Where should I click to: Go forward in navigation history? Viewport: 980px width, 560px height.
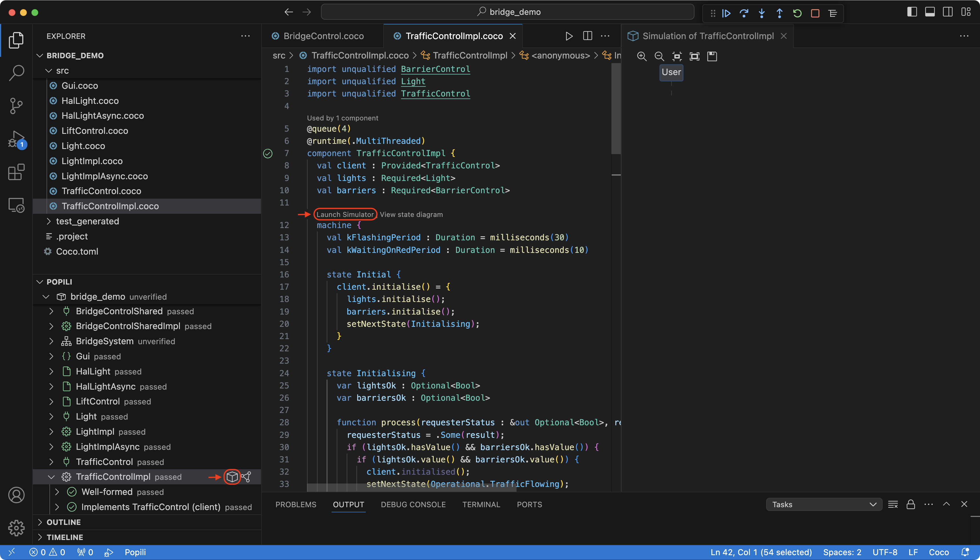(x=307, y=12)
